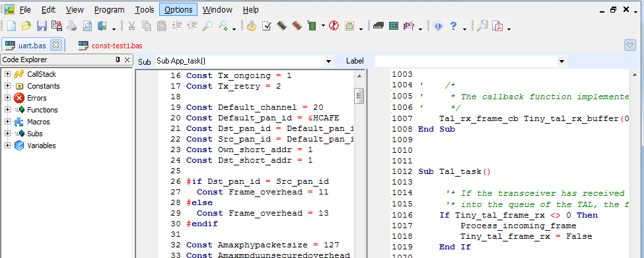Image resolution: width=644 pixels, height=258 pixels.
Task: Switch to const-test1.bas tab
Action: click(117, 46)
